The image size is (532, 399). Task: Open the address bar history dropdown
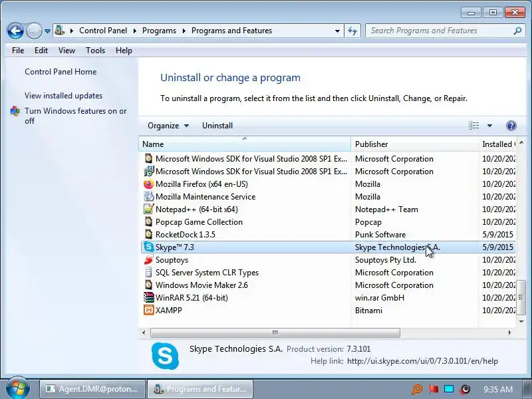[337, 31]
